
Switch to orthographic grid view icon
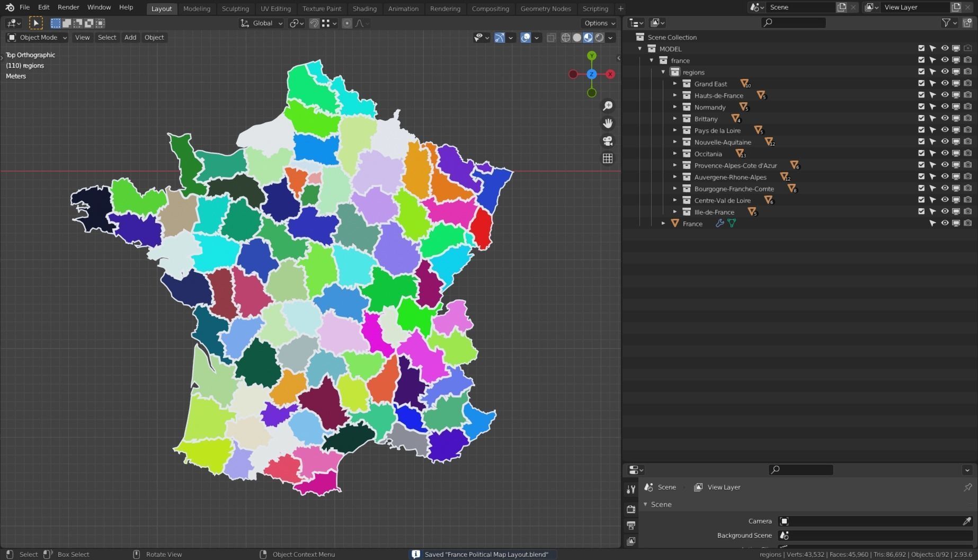click(x=608, y=158)
